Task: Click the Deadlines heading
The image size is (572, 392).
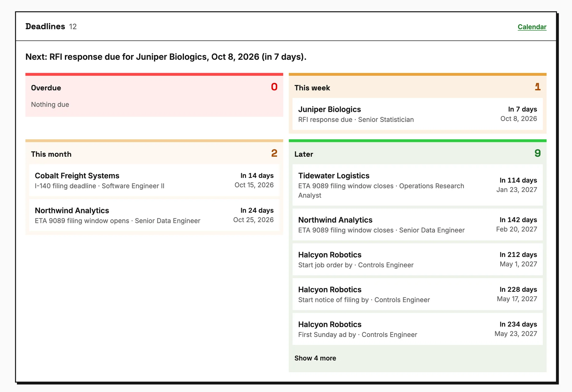Action: click(x=45, y=26)
